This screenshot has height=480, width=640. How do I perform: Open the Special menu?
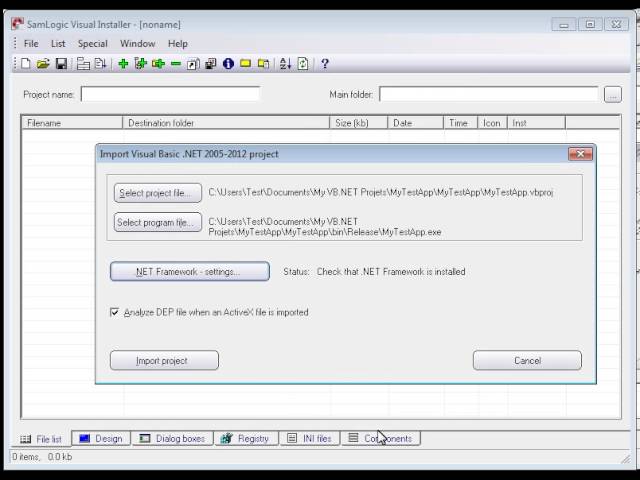point(93,44)
